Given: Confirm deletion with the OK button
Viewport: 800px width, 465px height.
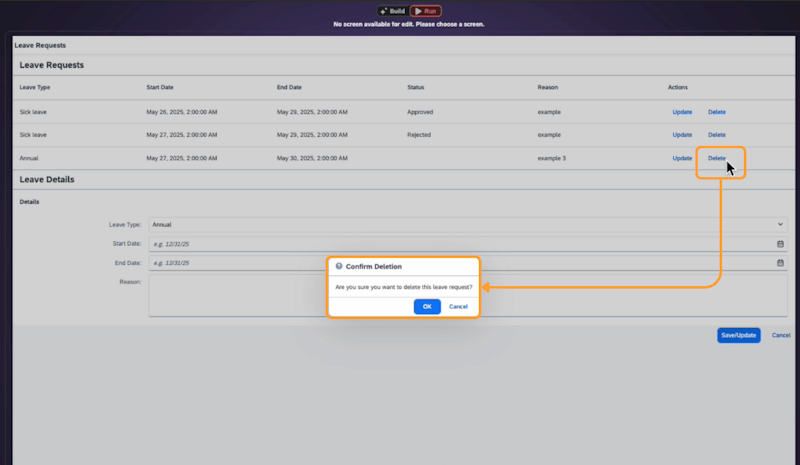Looking at the screenshot, I should coord(427,306).
